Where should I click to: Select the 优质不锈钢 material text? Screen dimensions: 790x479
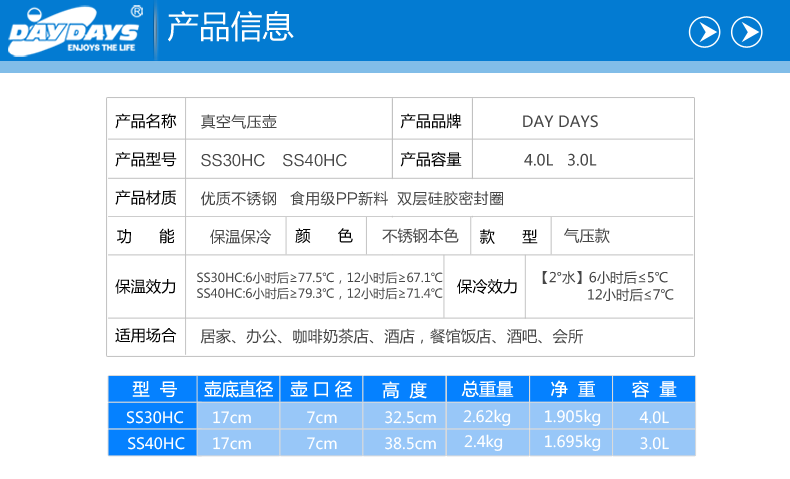pos(239,198)
